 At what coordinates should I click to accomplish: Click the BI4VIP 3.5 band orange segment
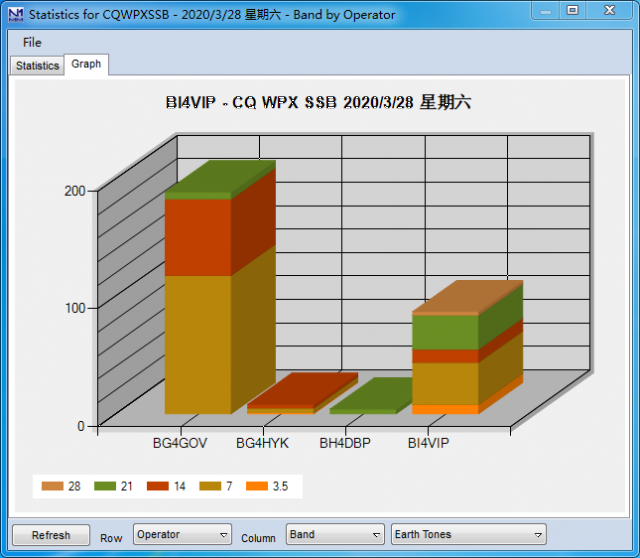click(x=445, y=409)
